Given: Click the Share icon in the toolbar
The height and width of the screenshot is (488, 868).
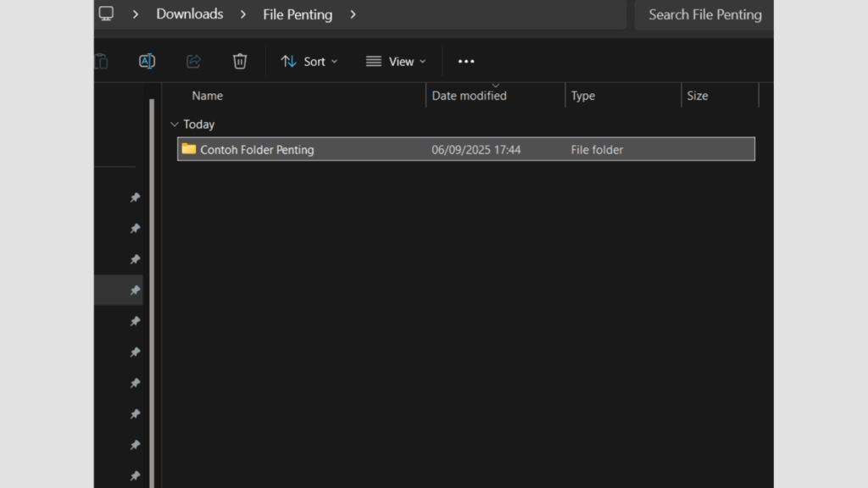Looking at the screenshot, I should 193,61.
